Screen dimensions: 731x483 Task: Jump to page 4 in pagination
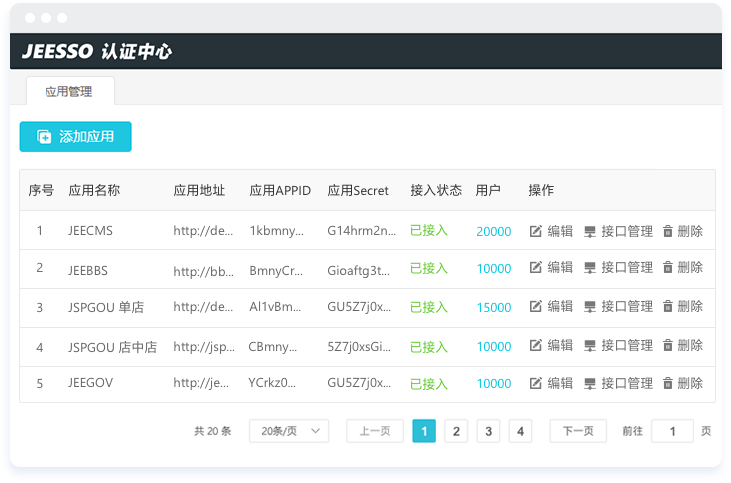coord(519,431)
